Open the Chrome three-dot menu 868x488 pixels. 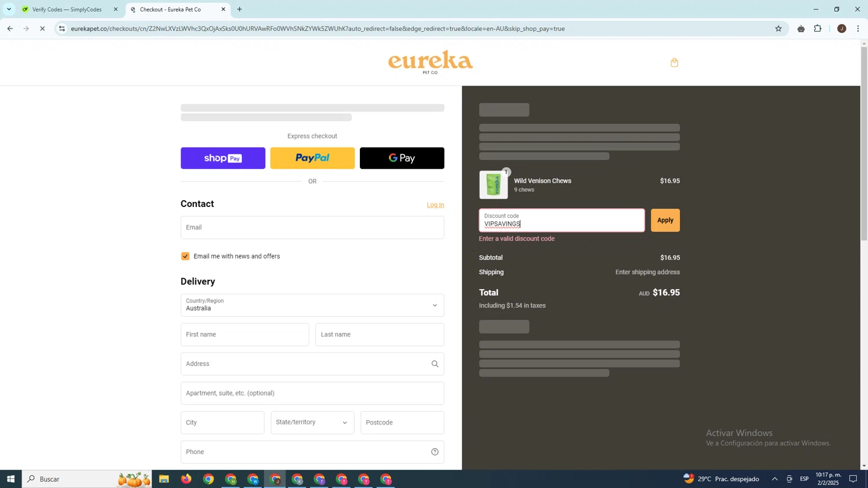pyautogui.click(x=858, y=28)
